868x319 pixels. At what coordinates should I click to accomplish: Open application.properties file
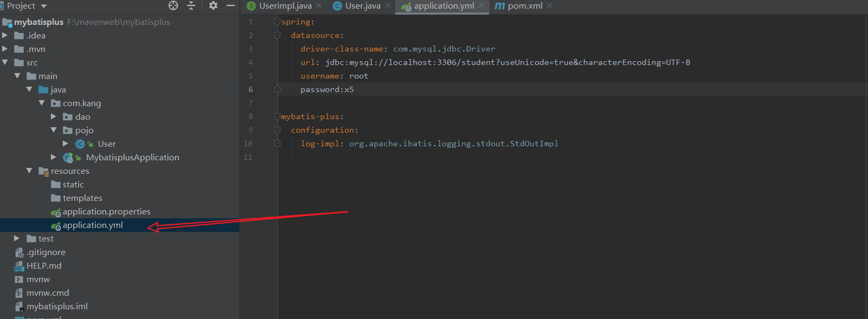(107, 212)
